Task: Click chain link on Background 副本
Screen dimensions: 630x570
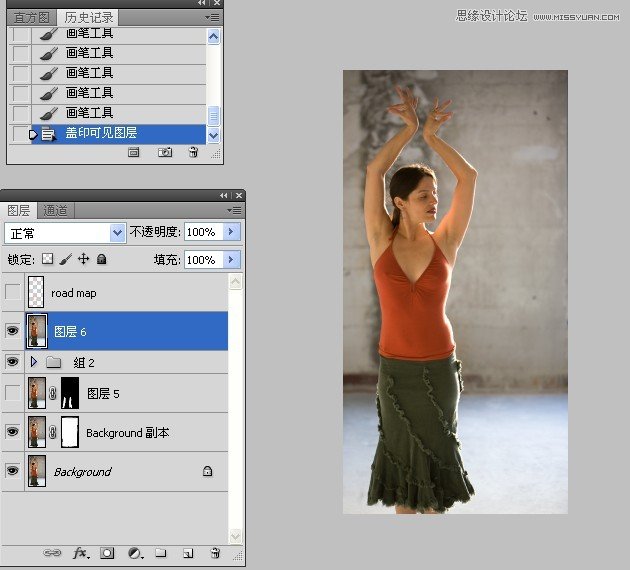Action: point(53,432)
